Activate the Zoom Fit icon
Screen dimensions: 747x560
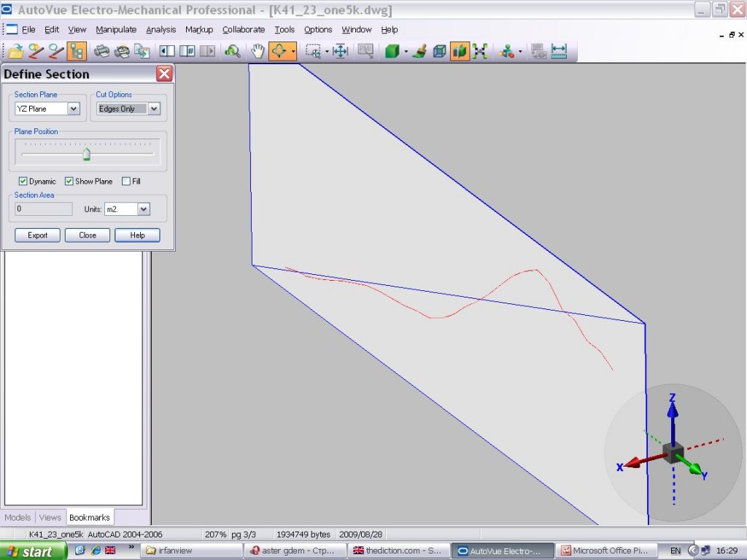[340, 51]
